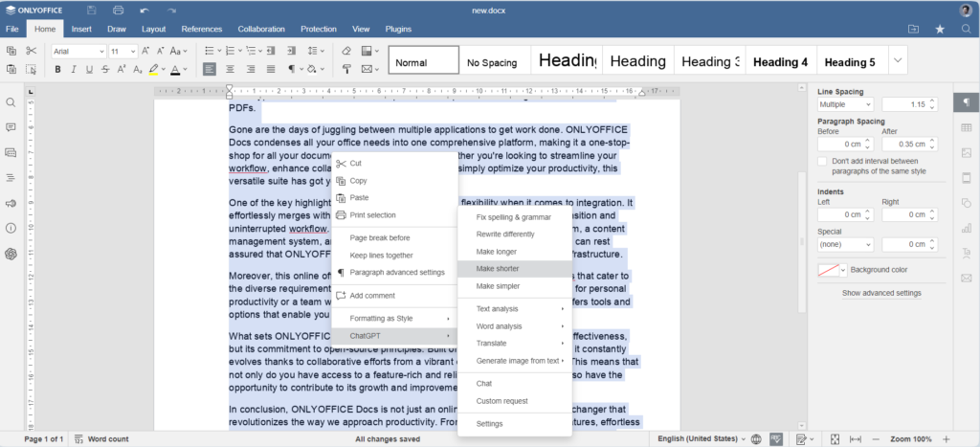Click Show advanced settings

881,293
